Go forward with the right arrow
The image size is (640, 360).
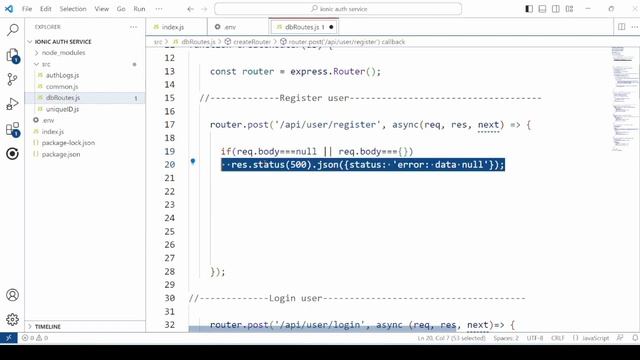[x=204, y=9]
